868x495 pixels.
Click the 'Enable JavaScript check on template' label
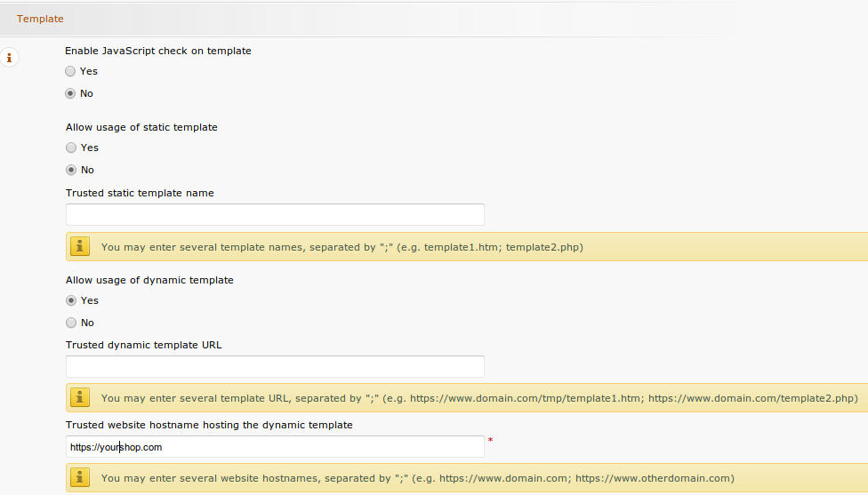click(x=158, y=51)
